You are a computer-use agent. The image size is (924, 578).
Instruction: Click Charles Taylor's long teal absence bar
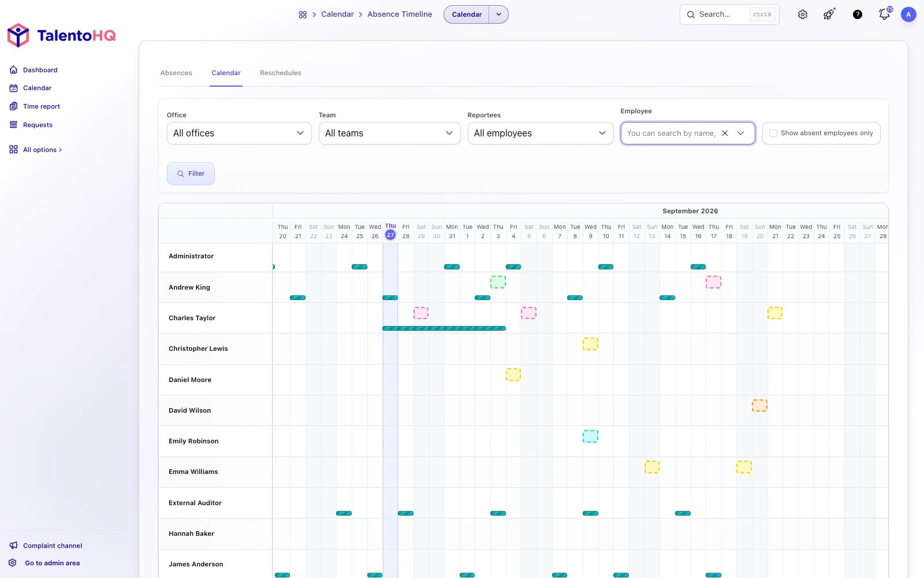tap(444, 328)
